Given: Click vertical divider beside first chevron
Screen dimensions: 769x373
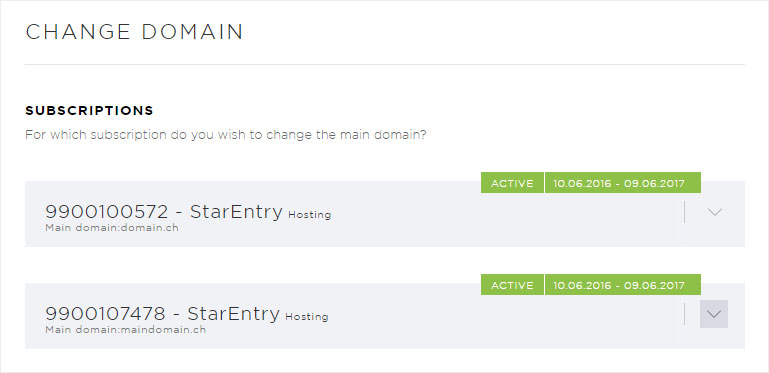Looking at the screenshot, I should pyautogui.click(x=684, y=212).
